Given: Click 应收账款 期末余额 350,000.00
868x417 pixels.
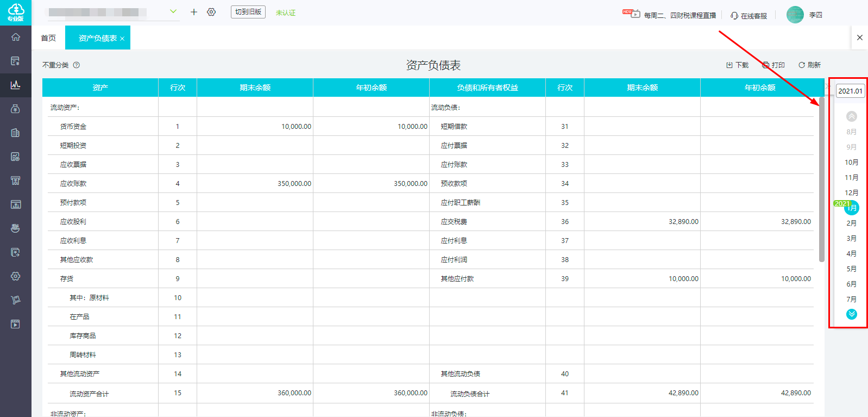Looking at the screenshot, I should click(x=294, y=184).
